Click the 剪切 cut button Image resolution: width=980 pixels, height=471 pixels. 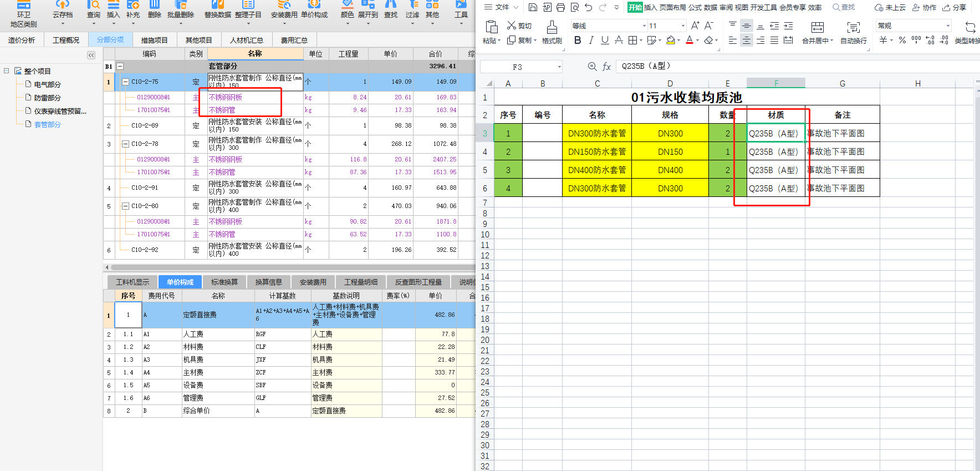click(x=519, y=26)
